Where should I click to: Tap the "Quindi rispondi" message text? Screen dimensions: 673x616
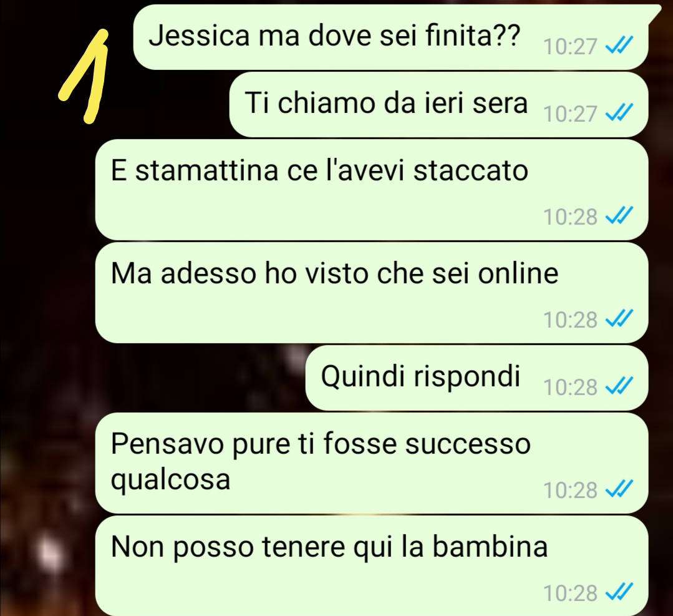[x=420, y=377]
